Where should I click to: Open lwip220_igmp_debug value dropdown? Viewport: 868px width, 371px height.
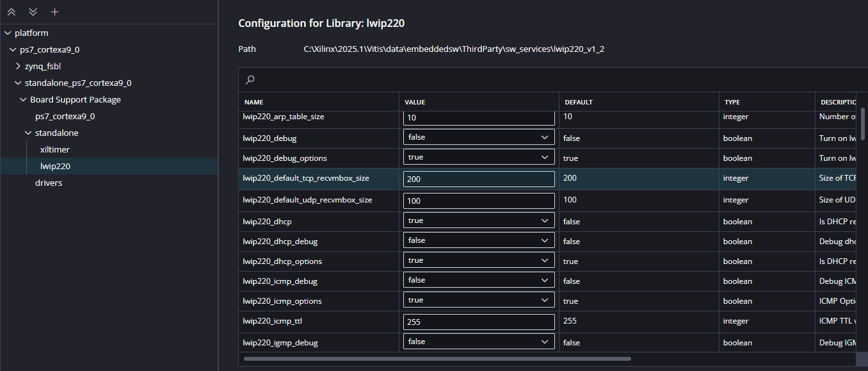[x=479, y=342]
